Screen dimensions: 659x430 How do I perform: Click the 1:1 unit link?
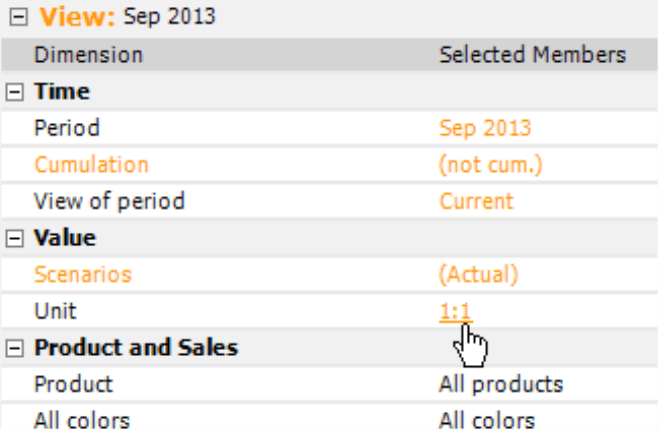(455, 311)
